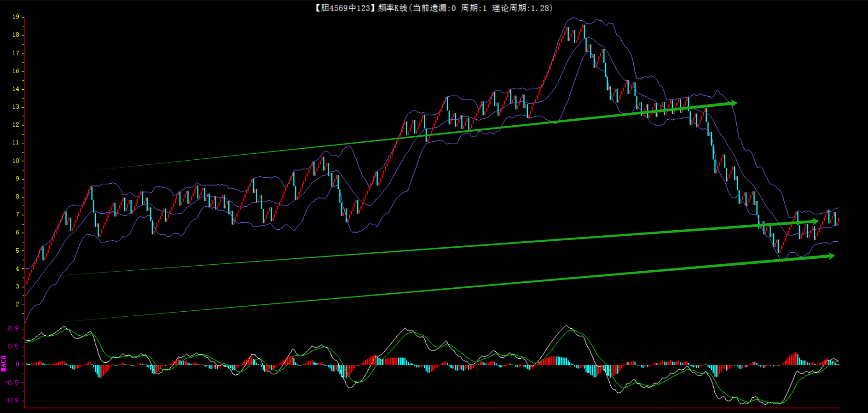The width and height of the screenshot is (868, 413).
Task: Click 理论周期:1.28 value in title
Action: click(x=521, y=8)
